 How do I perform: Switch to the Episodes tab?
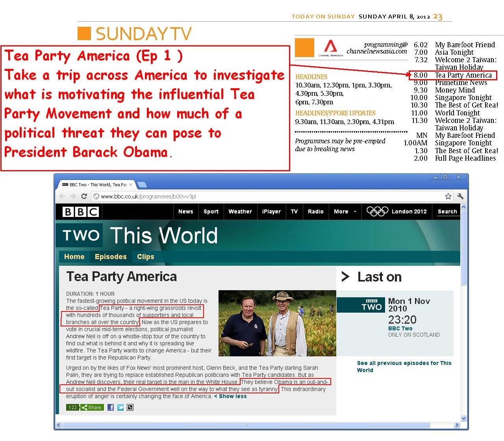[x=111, y=257]
